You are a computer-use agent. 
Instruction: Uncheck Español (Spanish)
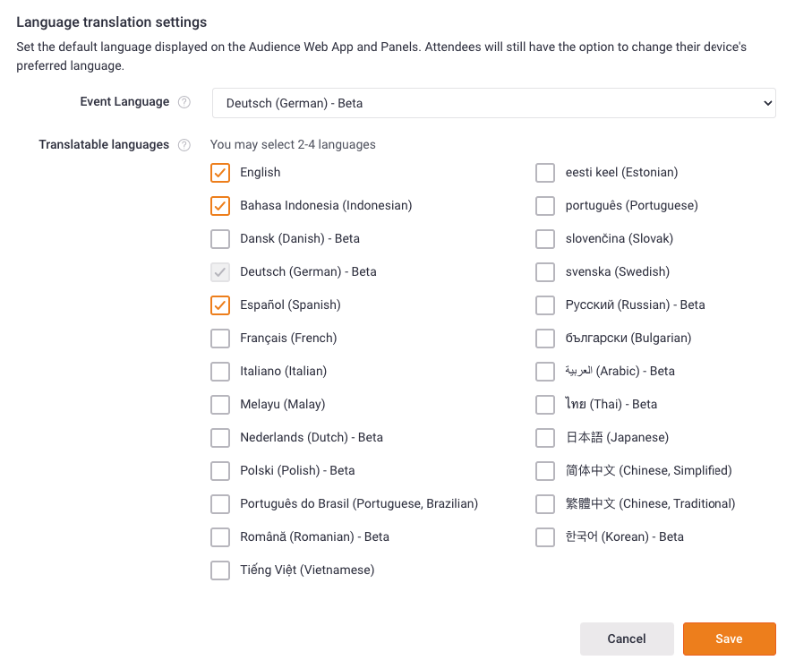click(220, 304)
